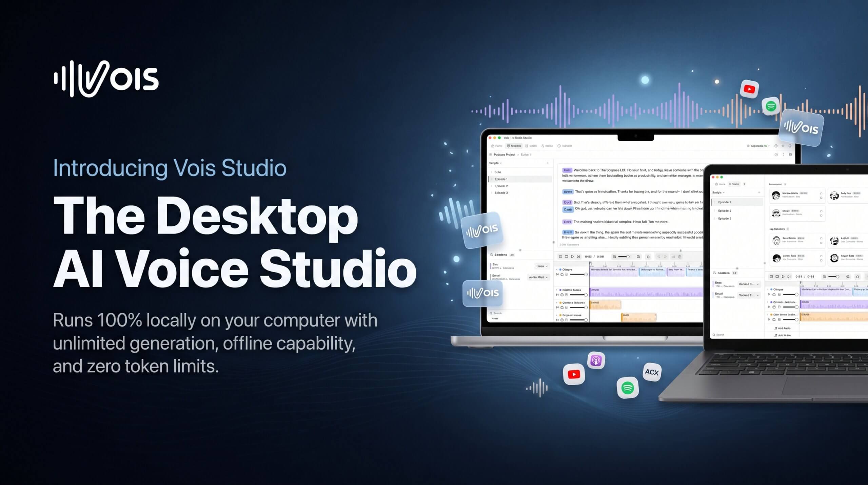The width and height of the screenshot is (868, 485).
Task: Click the green Spotify icon below the laptops
Action: [x=628, y=388]
